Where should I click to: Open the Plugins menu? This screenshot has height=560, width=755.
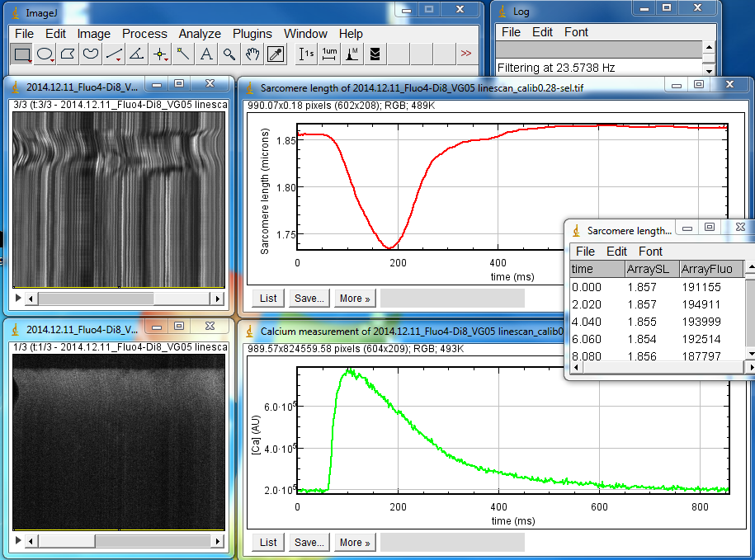click(x=252, y=34)
